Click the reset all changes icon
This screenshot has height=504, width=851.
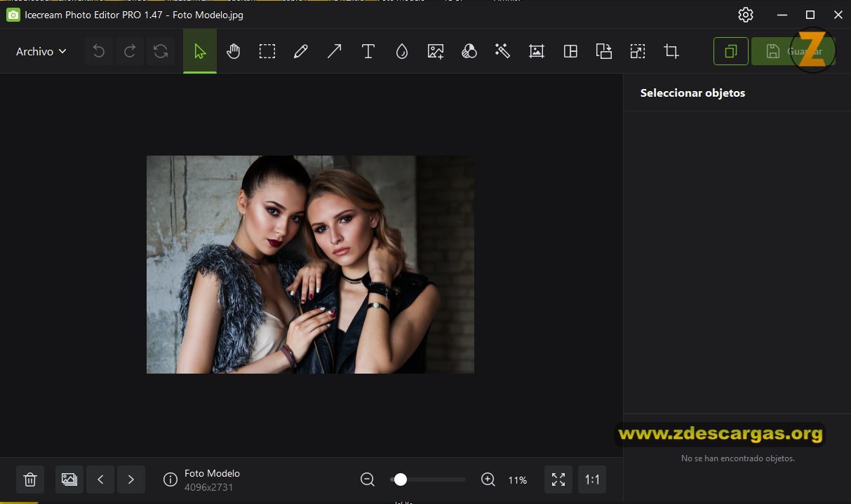[x=161, y=51]
